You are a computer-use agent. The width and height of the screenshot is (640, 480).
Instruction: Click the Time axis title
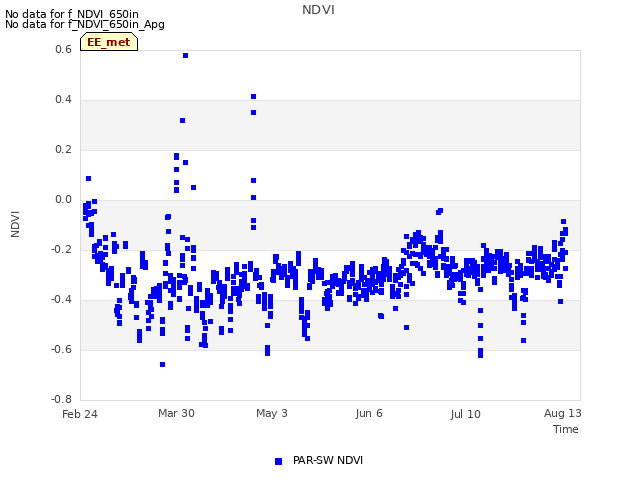pos(566,429)
